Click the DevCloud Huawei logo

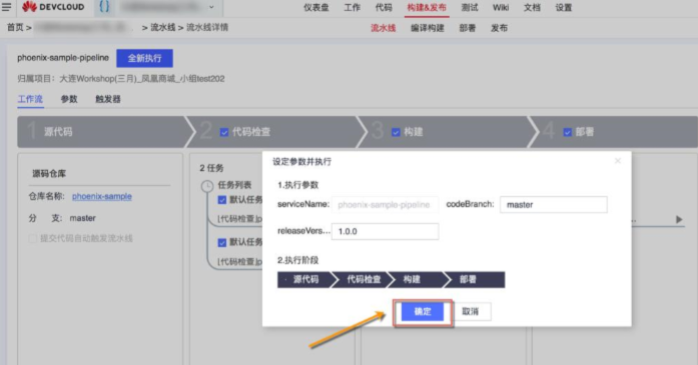click(53, 7)
